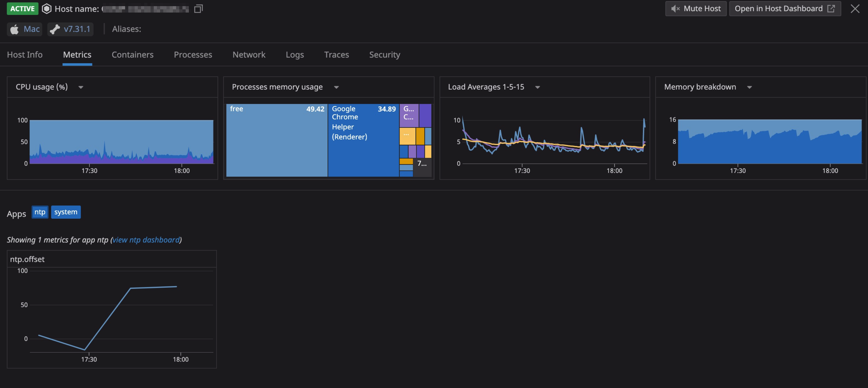This screenshot has height=388, width=868.
Task: Click the hexagon host icon in the header
Action: click(x=46, y=9)
